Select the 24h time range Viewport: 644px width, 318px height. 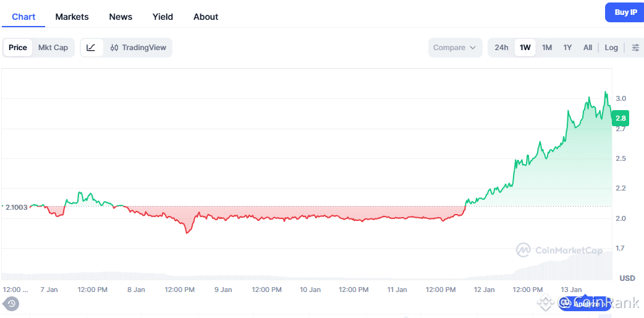[501, 48]
